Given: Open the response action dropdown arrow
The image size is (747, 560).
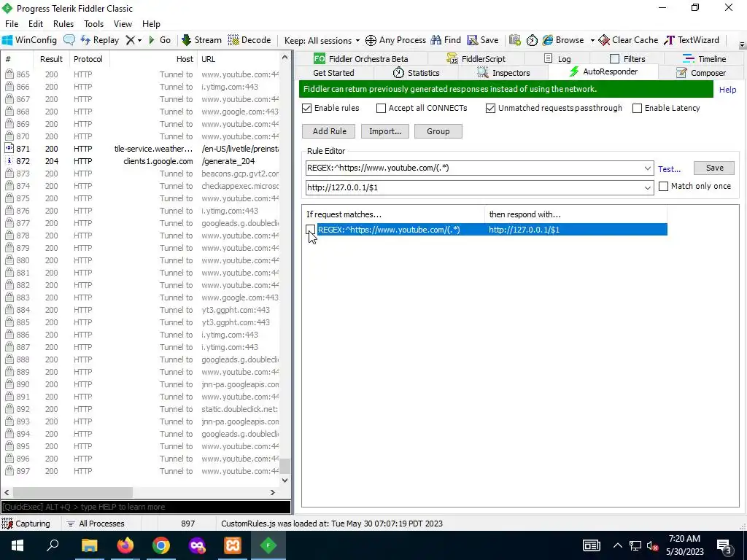Looking at the screenshot, I should pyautogui.click(x=648, y=187).
